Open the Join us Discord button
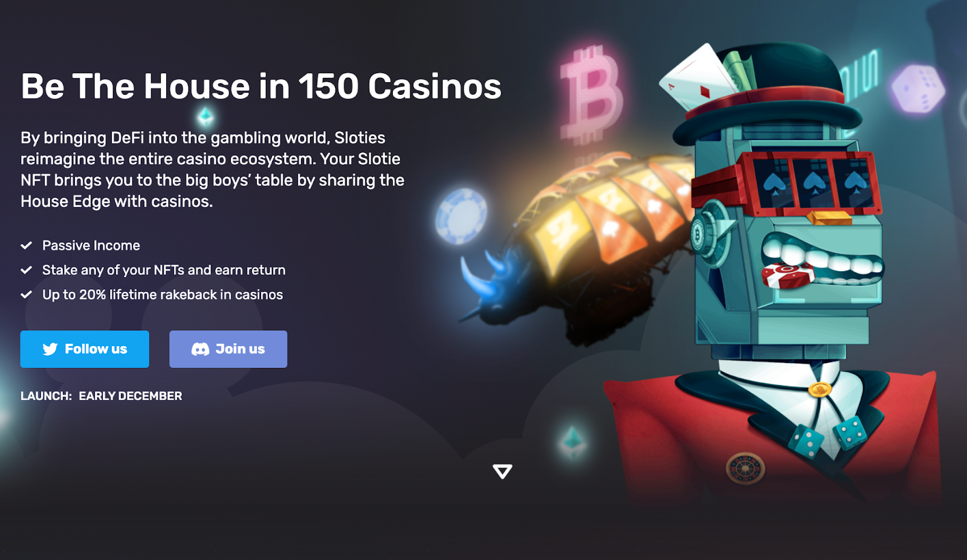This screenshot has height=560, width=967. point(228,349)
